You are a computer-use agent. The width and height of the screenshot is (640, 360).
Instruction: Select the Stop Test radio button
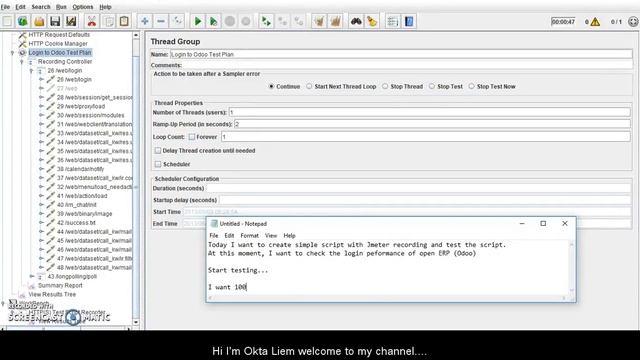[431, 87]
